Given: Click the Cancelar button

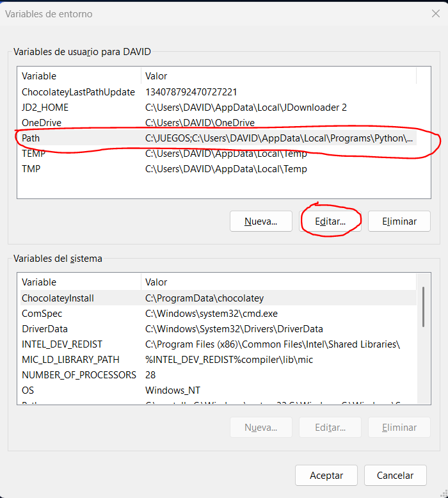Looking at the screenshot, I should pos(396,475).
